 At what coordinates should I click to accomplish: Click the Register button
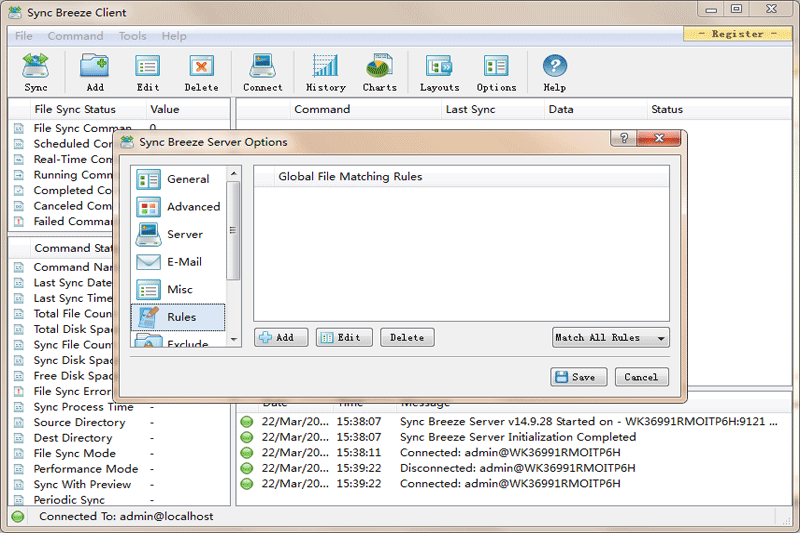point(737,34)
